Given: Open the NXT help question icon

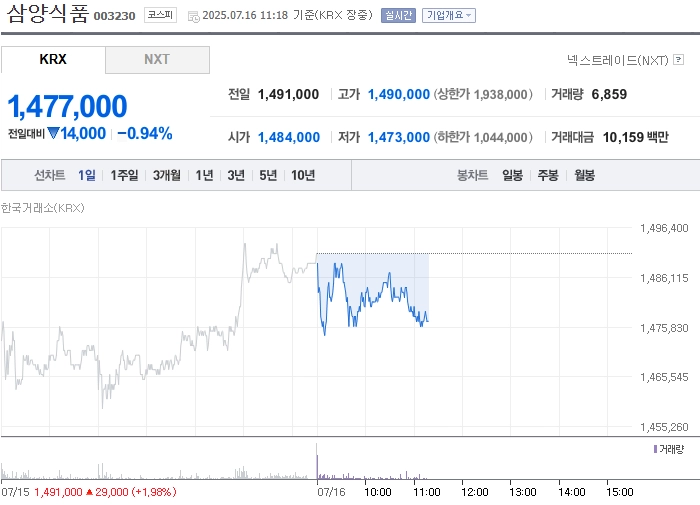Looking at the screenshot, I should 679,59.
